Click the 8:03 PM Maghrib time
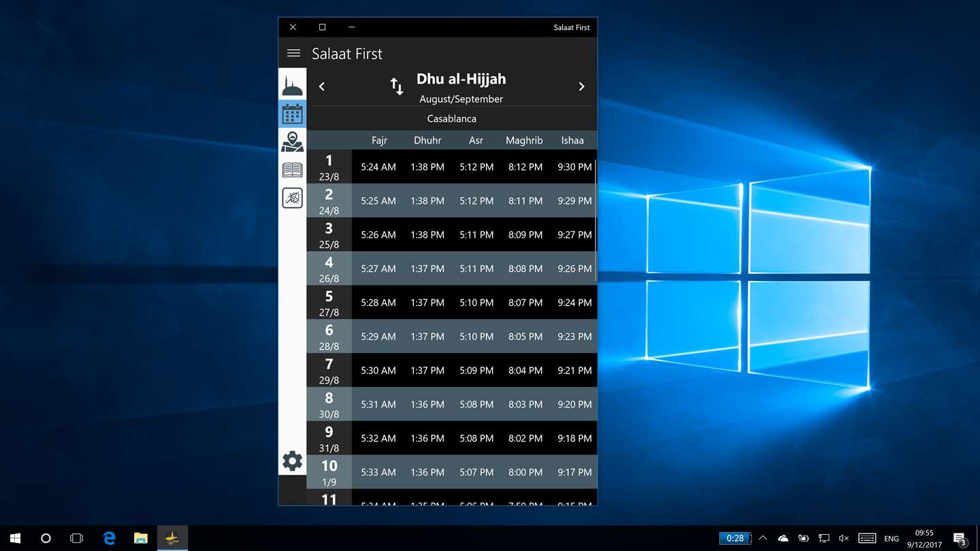980x551 pixels. pyautogui.click(x=525, y=404)
